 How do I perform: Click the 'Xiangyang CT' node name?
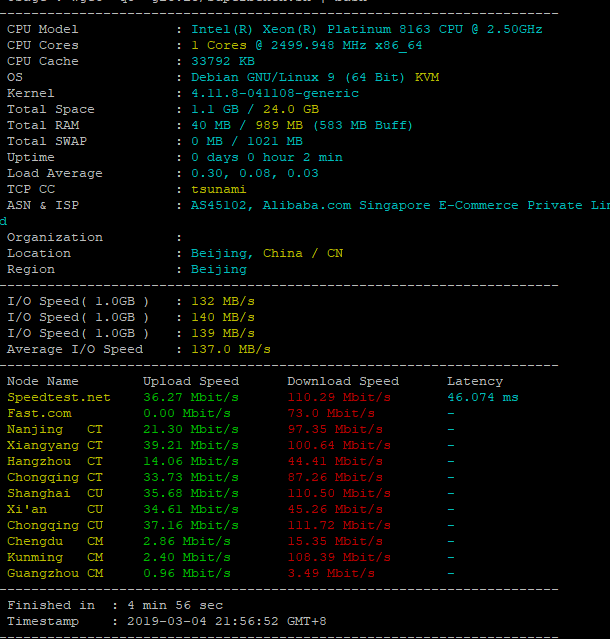click(x=55, y=445)
